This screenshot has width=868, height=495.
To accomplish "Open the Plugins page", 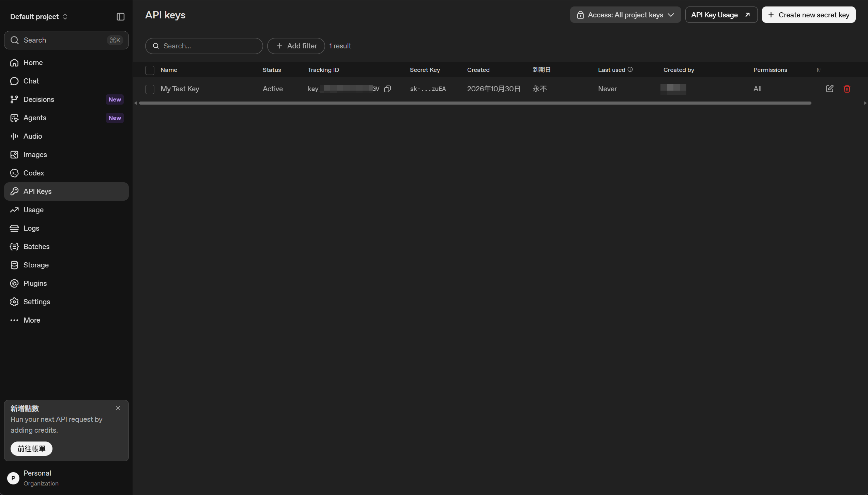I will [x=66, y=283].
